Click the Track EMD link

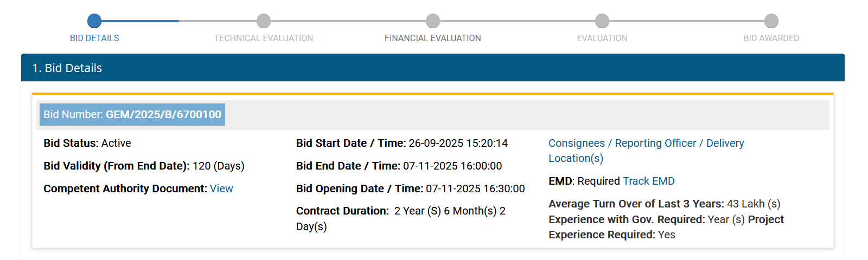649,181
